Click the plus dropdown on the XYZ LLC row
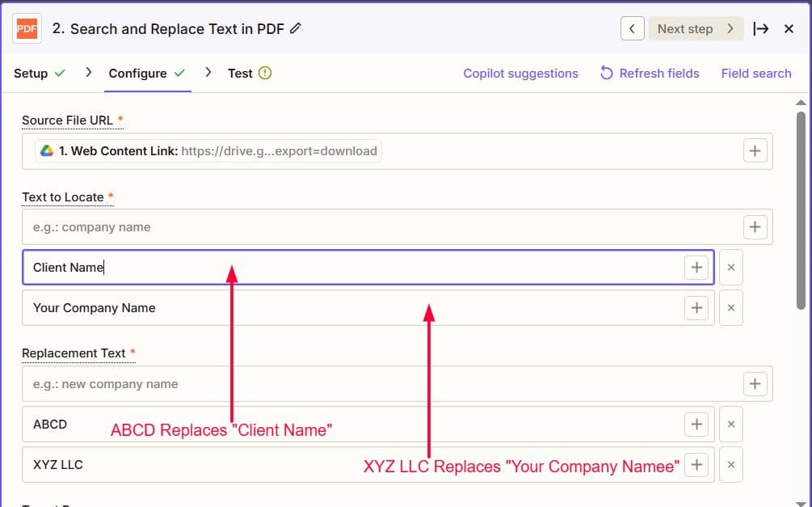812x507 pixels. [696, 464]
